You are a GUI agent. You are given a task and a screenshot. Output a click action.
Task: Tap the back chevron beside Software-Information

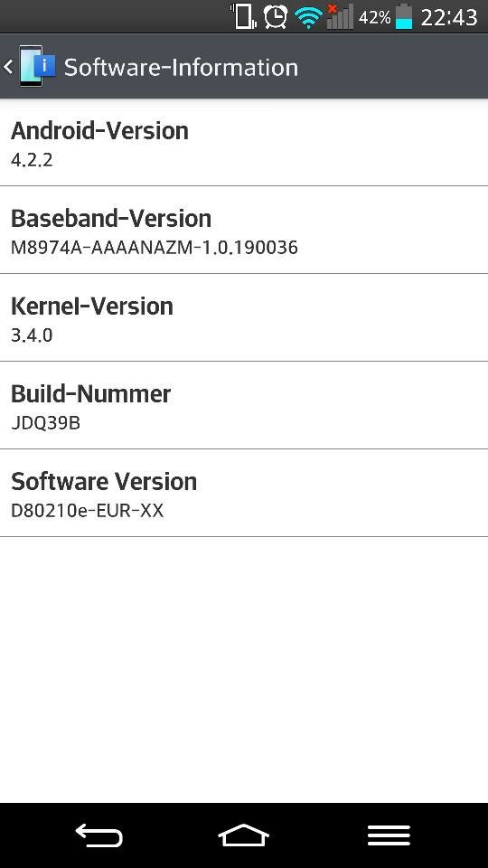coord(8,67)
